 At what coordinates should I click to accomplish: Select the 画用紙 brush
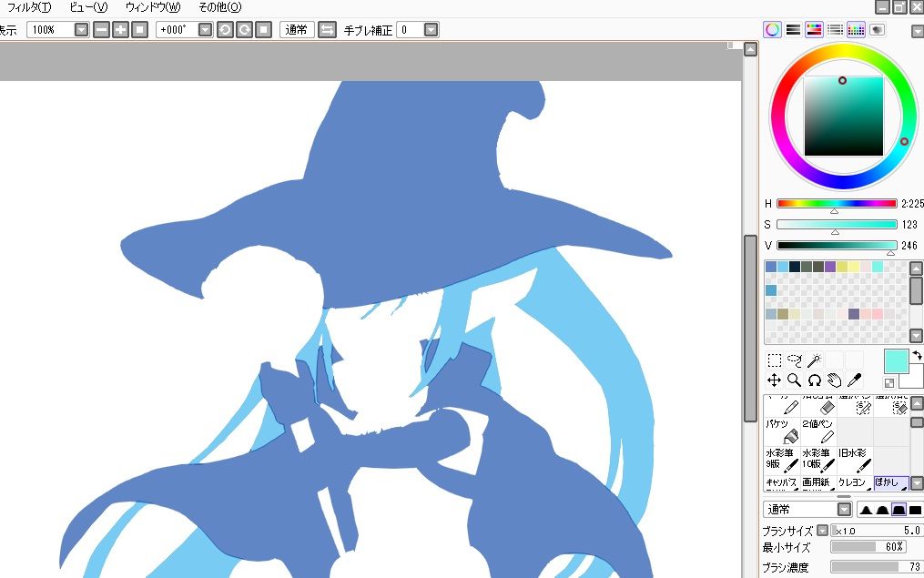click(x=818, y=483)
